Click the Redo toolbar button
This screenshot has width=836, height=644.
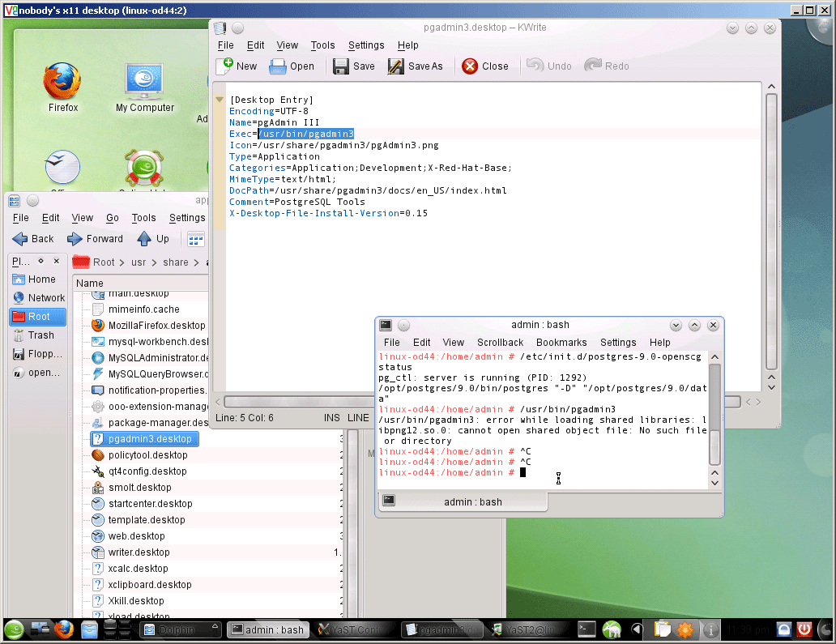[x=607, y=66]
